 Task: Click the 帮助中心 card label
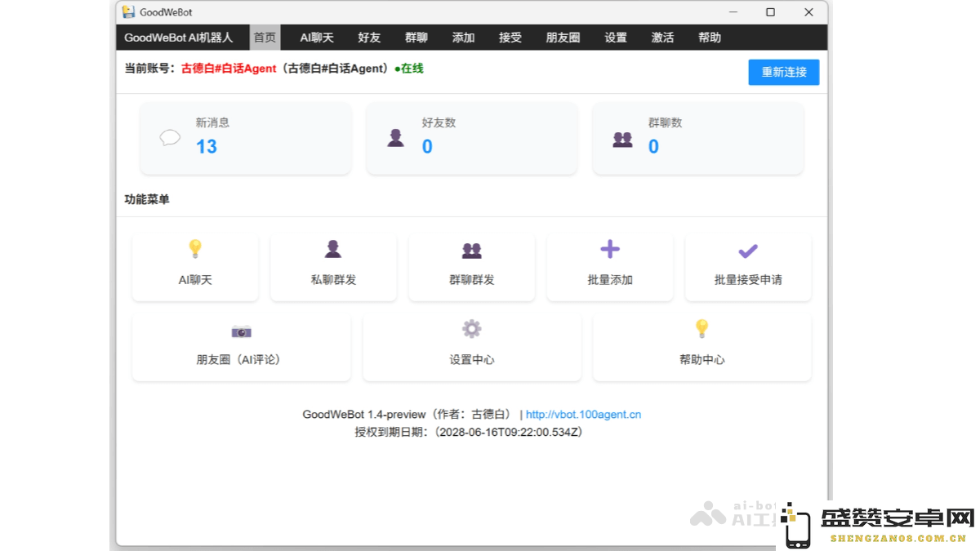point(702,360)
